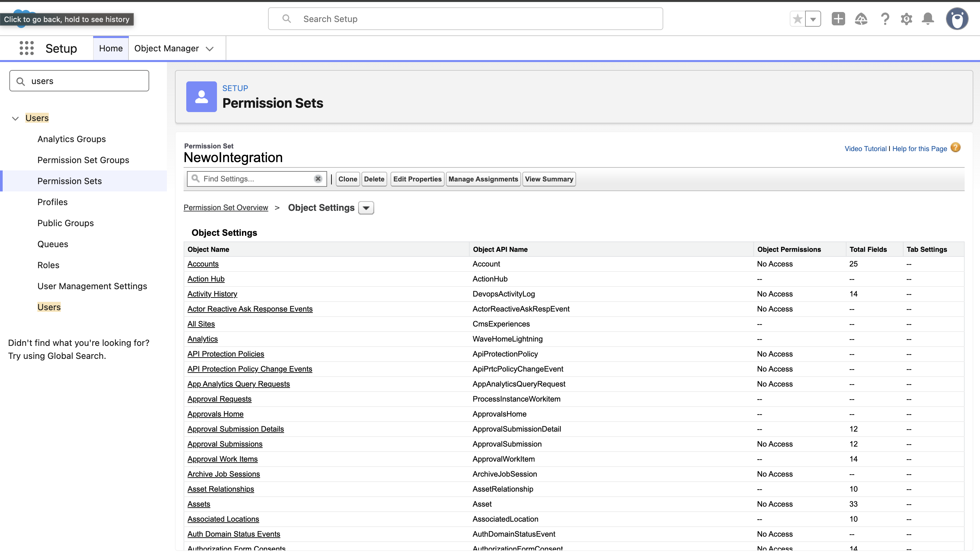The height and width of the screenshot is (555, 980).
Task: Open the global actions plus icon
Action: [x=838, y=19]
